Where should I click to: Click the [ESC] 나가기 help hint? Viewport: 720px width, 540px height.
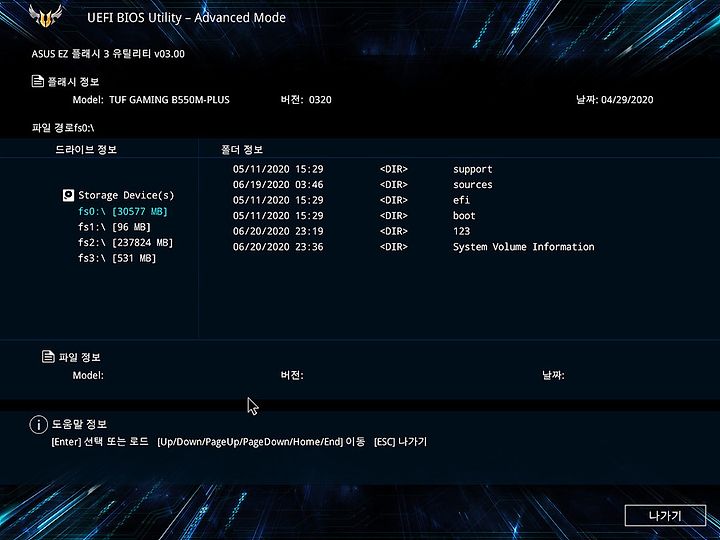click(x=400, y=442)
